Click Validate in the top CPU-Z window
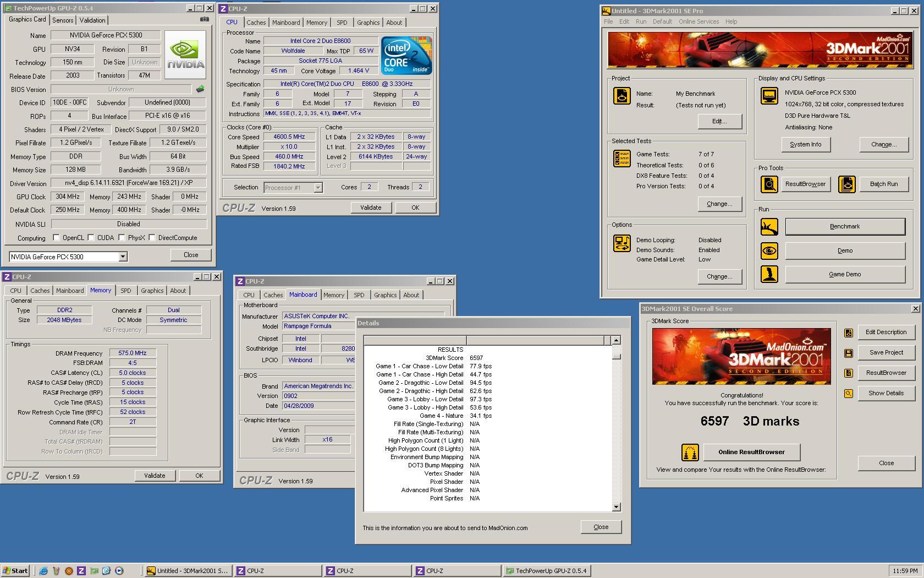The height and width of the screenshot is (578, 924). [x=370, y=208]
